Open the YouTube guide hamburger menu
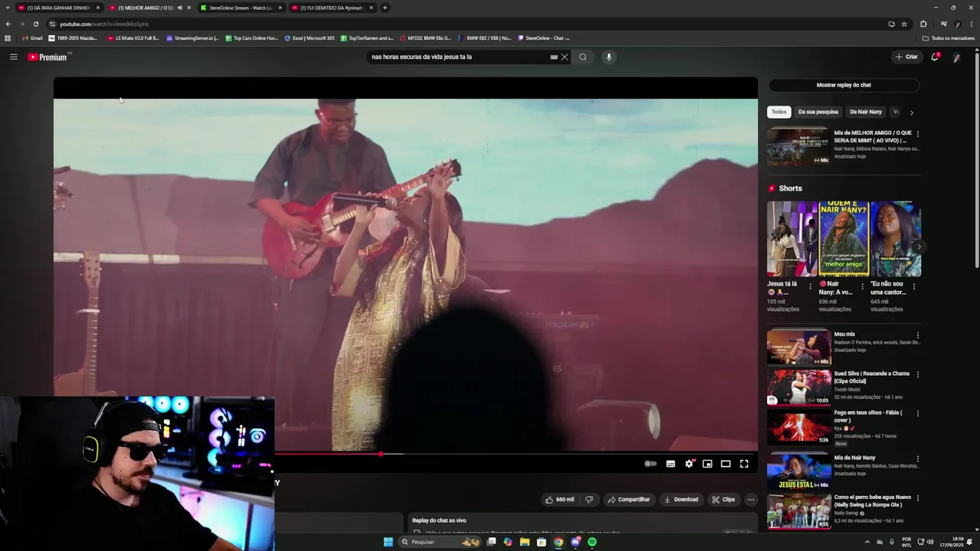 pyautogui.click(x=13, y=57)
